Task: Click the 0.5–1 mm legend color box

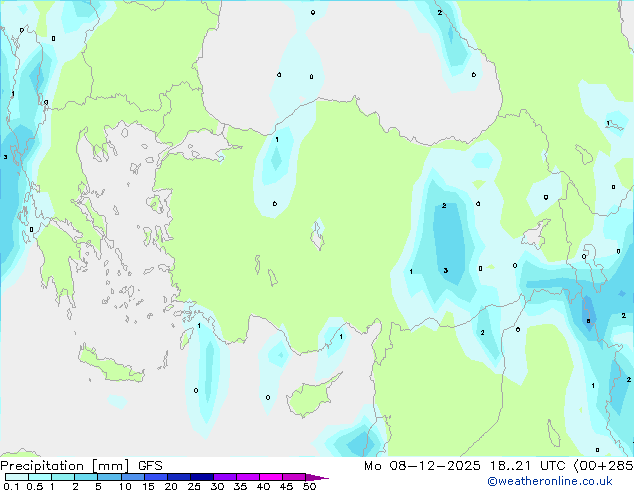Action: coord(40,477)
